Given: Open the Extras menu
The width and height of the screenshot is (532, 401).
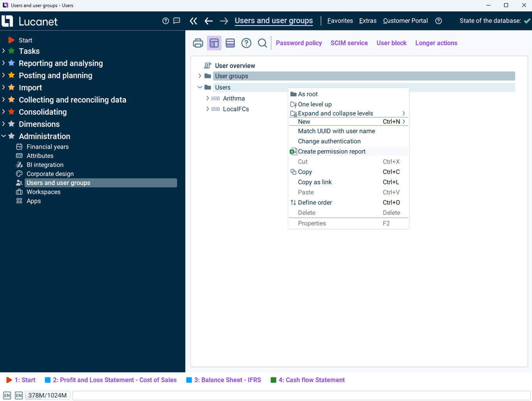Looking at the screenshot, I should 368,21.
